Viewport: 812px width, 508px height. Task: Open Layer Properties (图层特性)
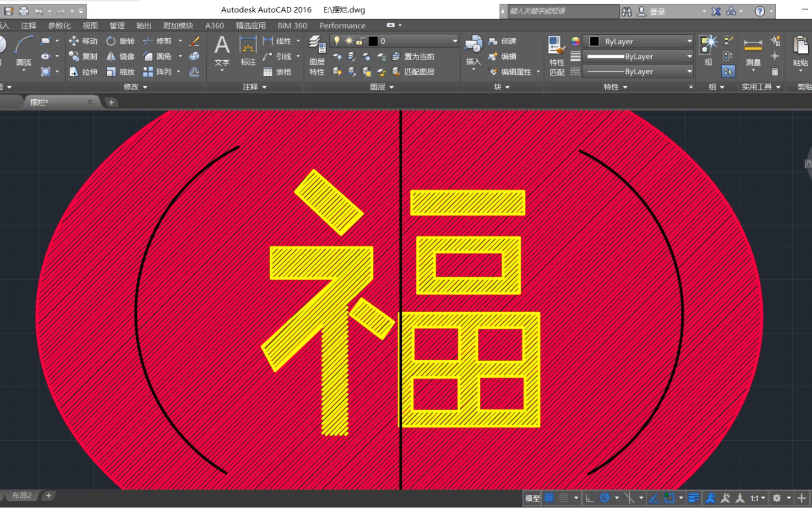pyautogui.click(x=317, y=56)
